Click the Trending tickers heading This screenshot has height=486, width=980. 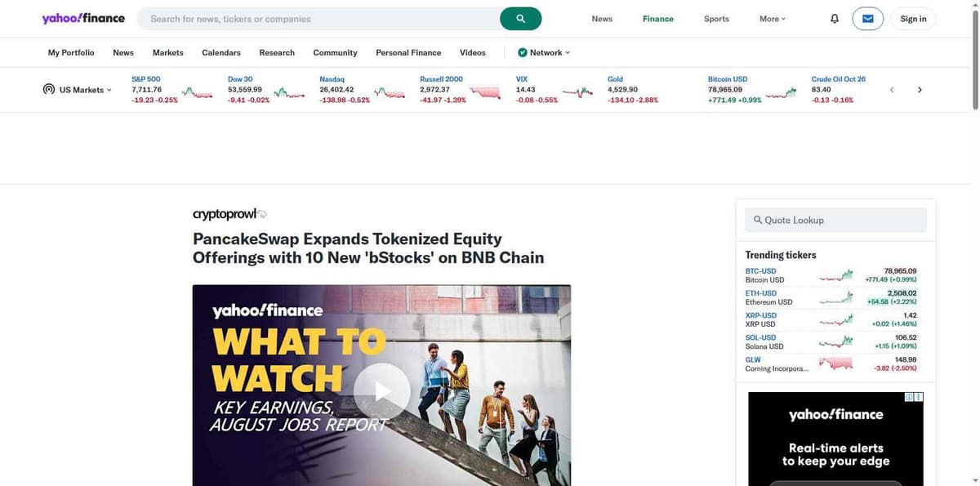(x=781, y=255)
